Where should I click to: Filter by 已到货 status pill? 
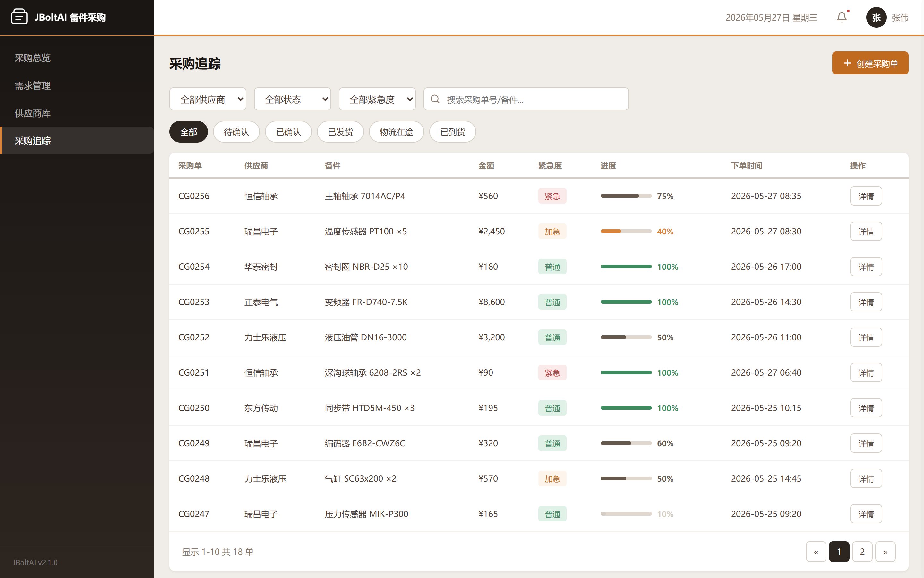452,132
